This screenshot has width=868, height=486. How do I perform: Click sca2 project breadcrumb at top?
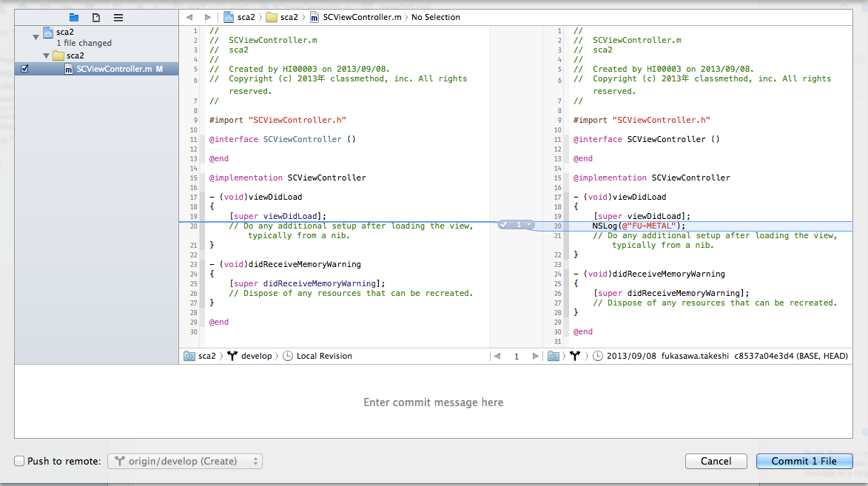239,17
